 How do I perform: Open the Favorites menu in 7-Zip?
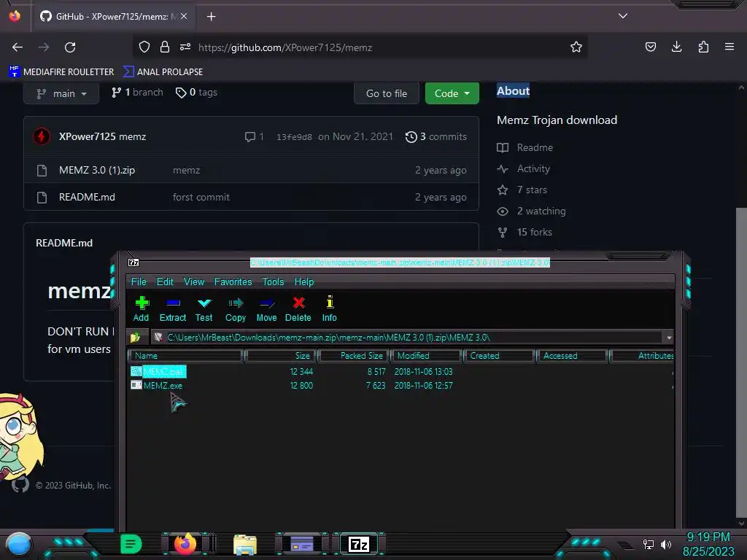[233, 281]
